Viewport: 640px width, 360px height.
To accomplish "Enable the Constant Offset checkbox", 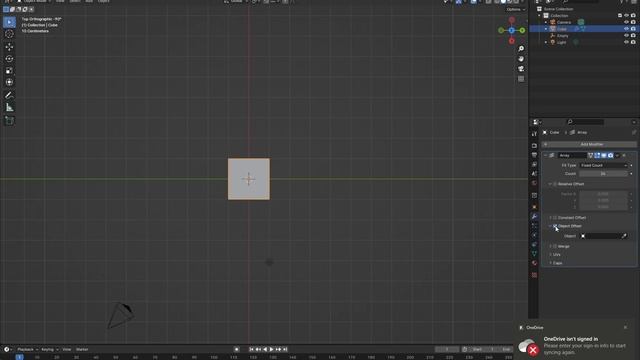I will [555, 218].
